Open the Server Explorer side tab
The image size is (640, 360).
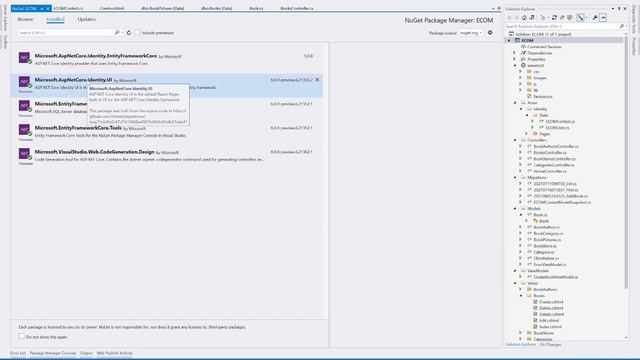click(x=5, y=18)
